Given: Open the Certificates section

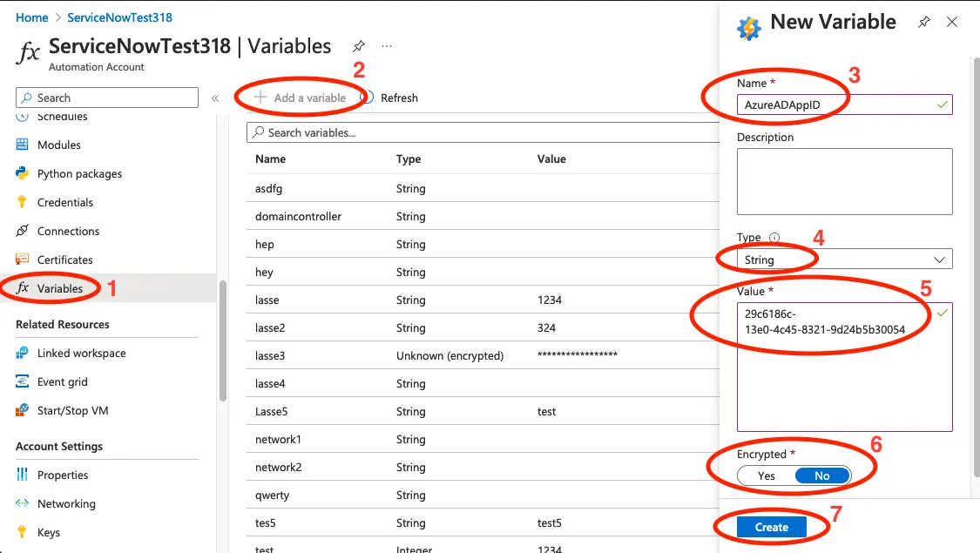Looking at the screenshot, I should (66, 260).
